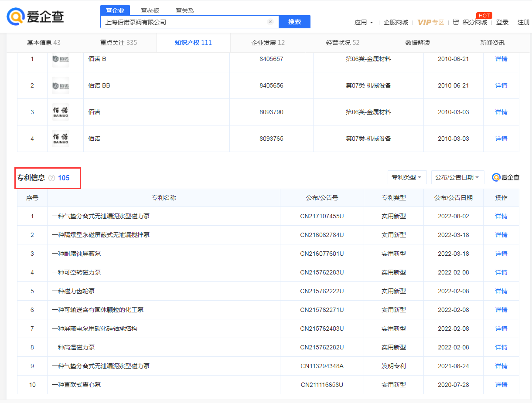
Task: Click the 佰诺 BB trademark logo thumbnail
Action: (61, 85)
